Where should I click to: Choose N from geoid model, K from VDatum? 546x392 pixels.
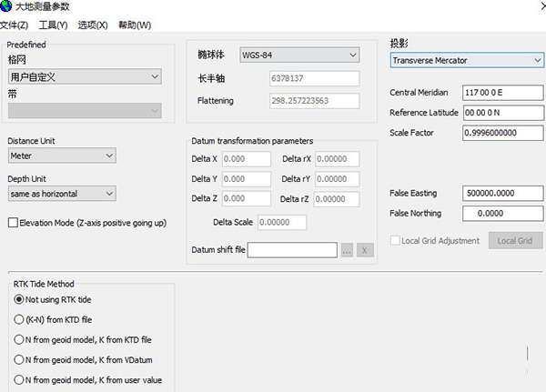tap(19, 359)
